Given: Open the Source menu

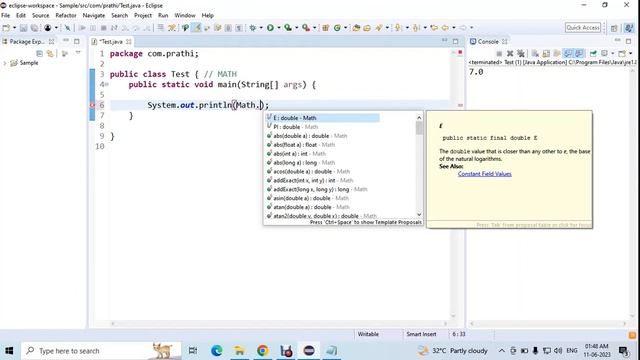Looking at the screenshot, I should point(40,16).
